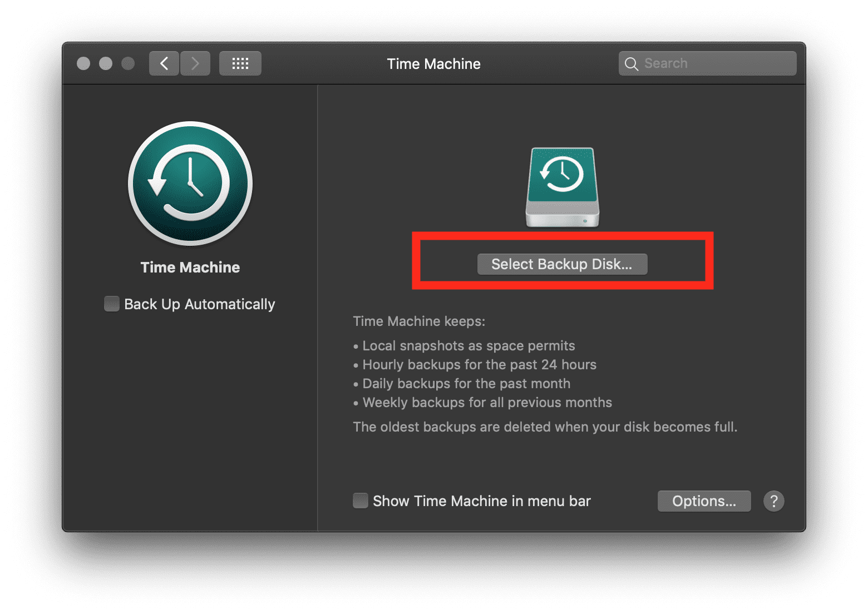868x614 pixels.
Task: Click the green zoom window control
Action: point(129,63)
